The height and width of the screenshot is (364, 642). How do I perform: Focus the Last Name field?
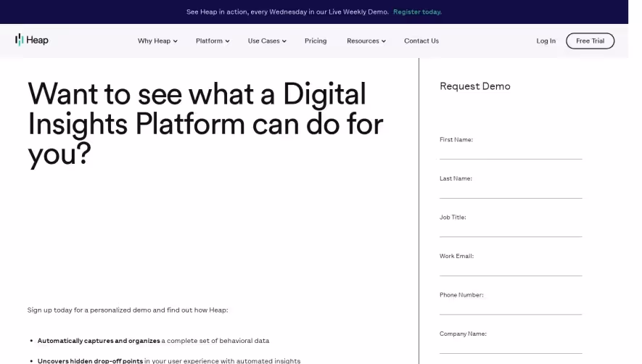point(511,191)
